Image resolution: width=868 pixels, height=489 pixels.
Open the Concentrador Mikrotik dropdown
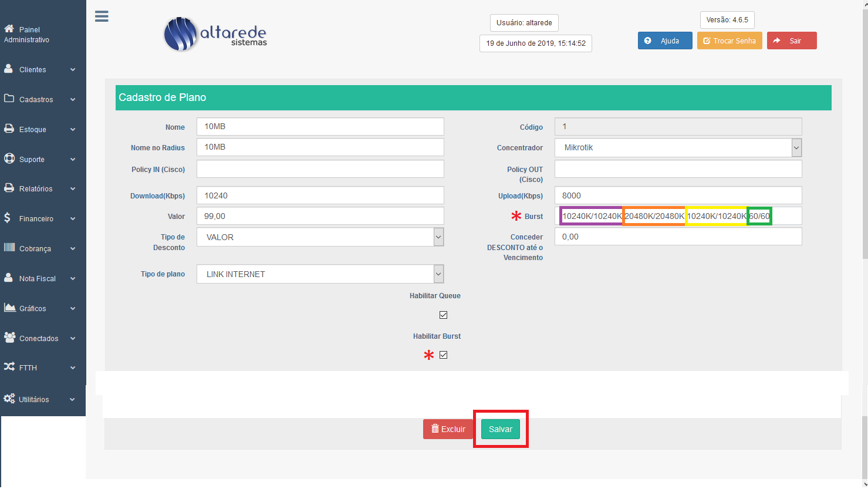pyautogui.click(x=678, y=147)
